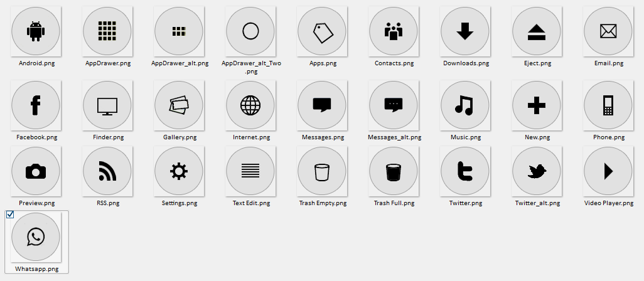This screenshot has height=281, width=644.
Task: Select the Trash Empty.png bin icon
Action: 321,171
